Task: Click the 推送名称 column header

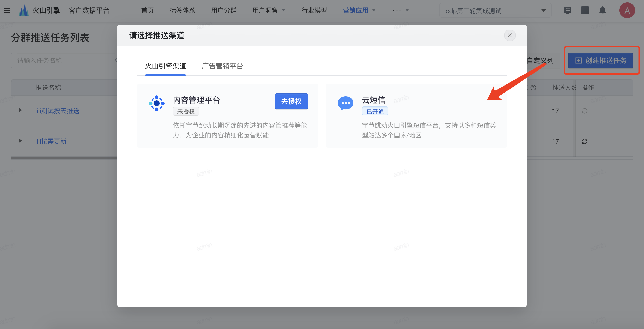Action: [x=48, y=88]
